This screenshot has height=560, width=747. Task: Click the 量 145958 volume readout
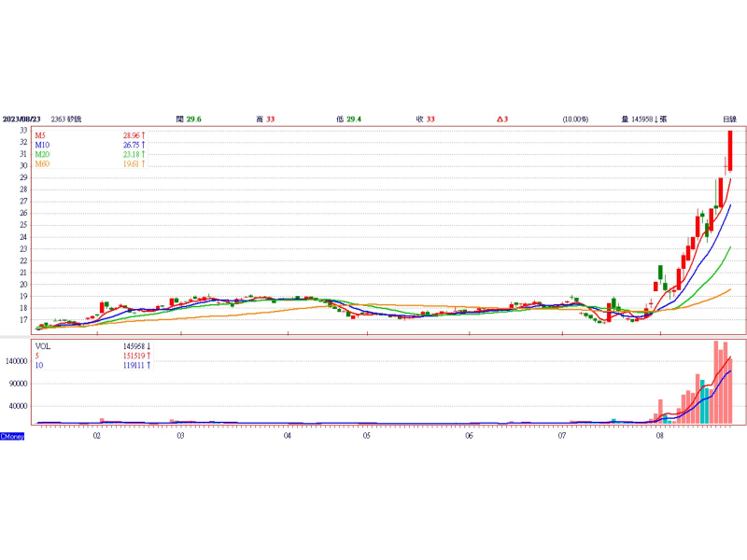click(x=644, y=119)
